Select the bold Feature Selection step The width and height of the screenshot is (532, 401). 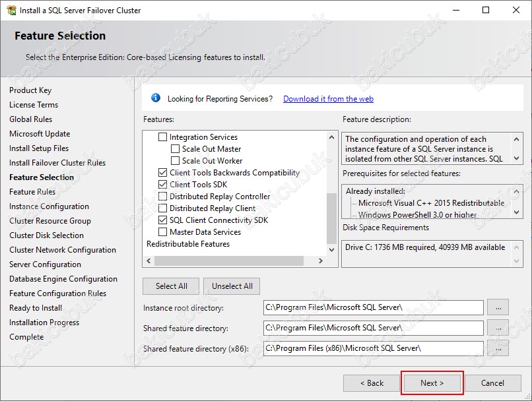[x=42, y=177]
